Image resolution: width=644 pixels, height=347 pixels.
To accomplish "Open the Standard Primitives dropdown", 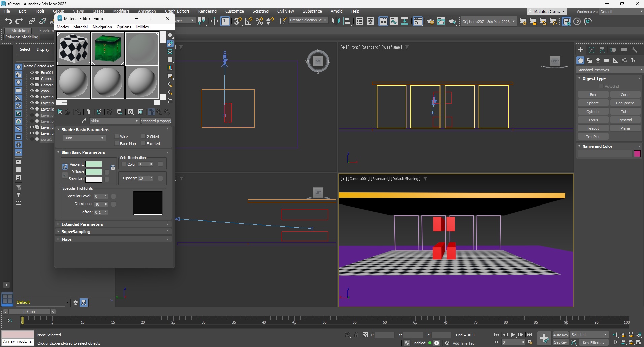I will (609, 70).
